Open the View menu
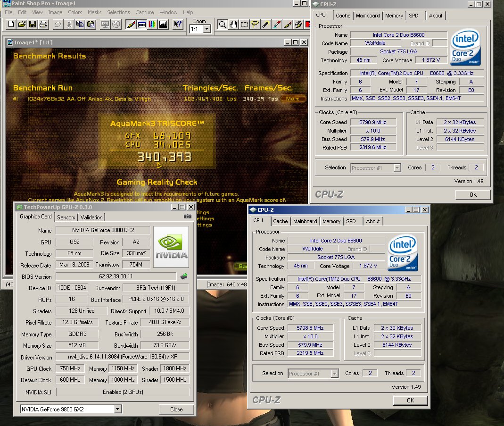The height and width of the screenshot is (426, 504). [37, 12]
